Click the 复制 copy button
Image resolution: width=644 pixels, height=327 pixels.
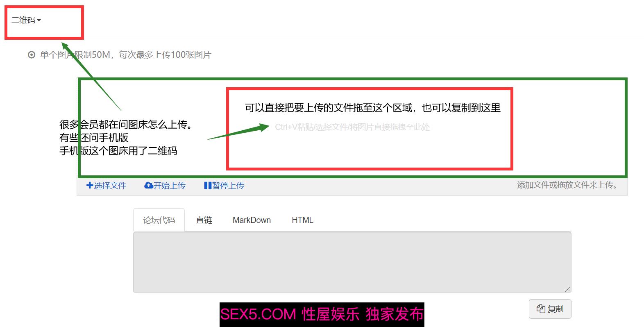pos(550,309)
